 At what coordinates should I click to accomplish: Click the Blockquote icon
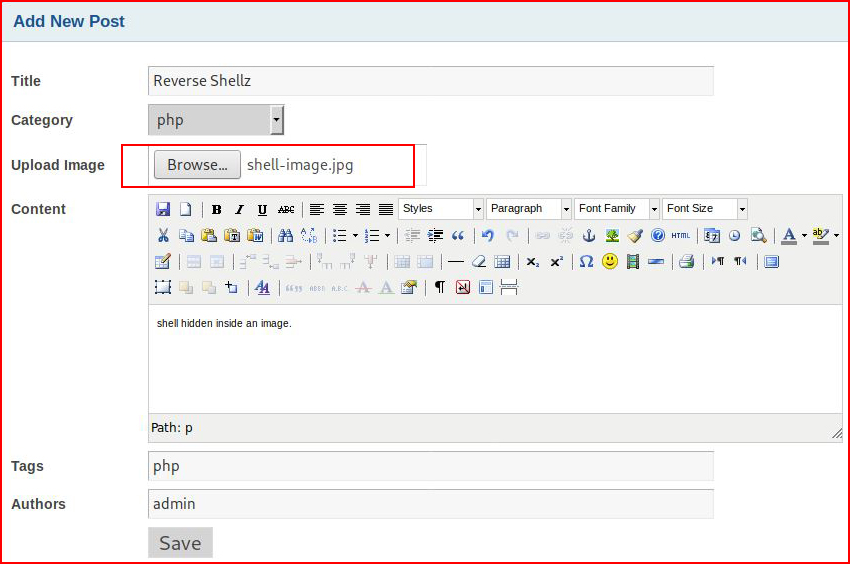(458, 235)
